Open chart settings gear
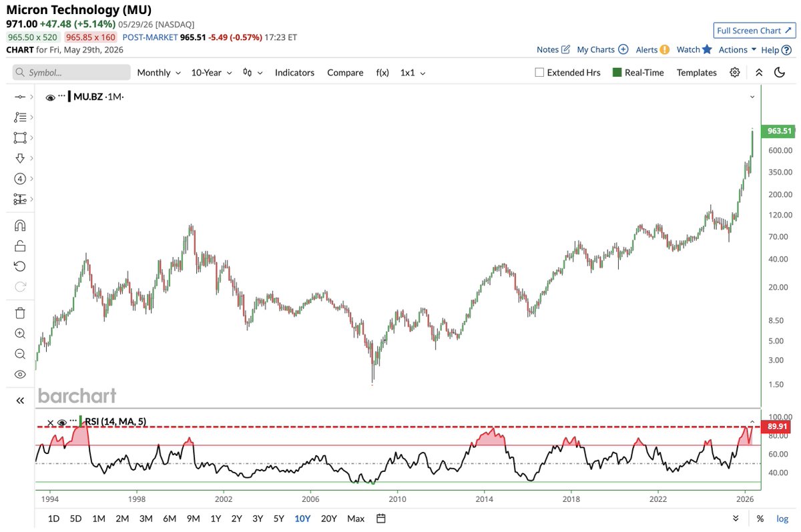801x532 pixels. (x=735, y=72)
